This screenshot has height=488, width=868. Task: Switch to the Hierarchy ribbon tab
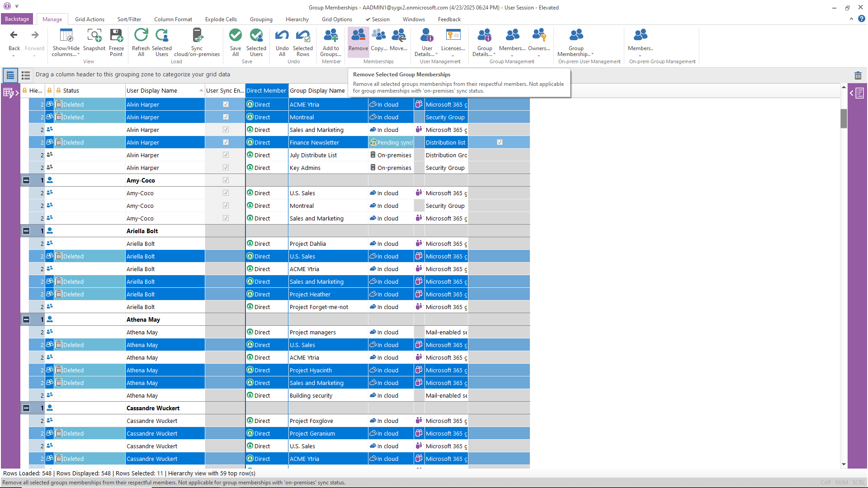point(297,19)
